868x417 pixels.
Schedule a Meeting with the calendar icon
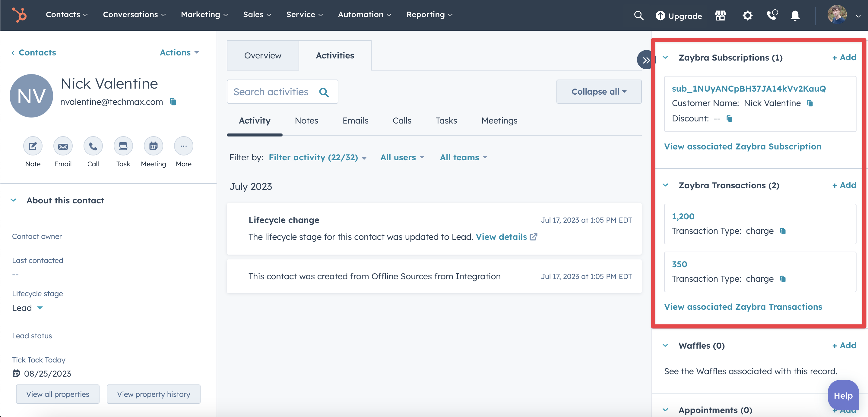[153, 146]
